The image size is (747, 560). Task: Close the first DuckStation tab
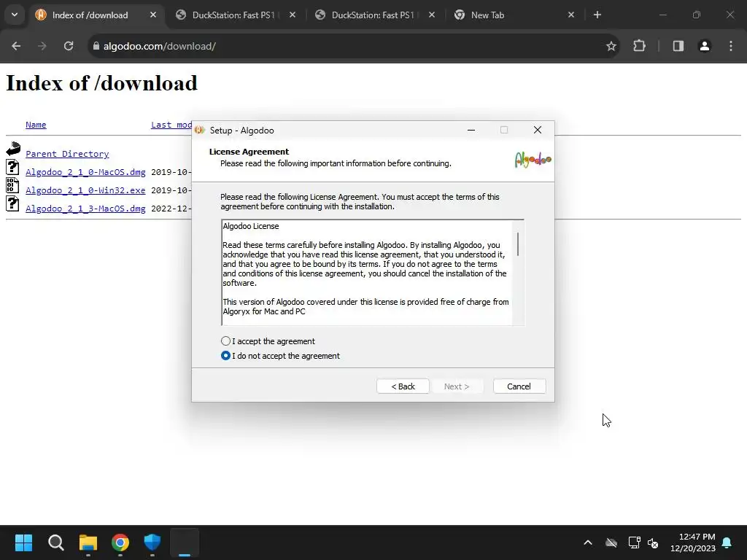pos(293,15)
